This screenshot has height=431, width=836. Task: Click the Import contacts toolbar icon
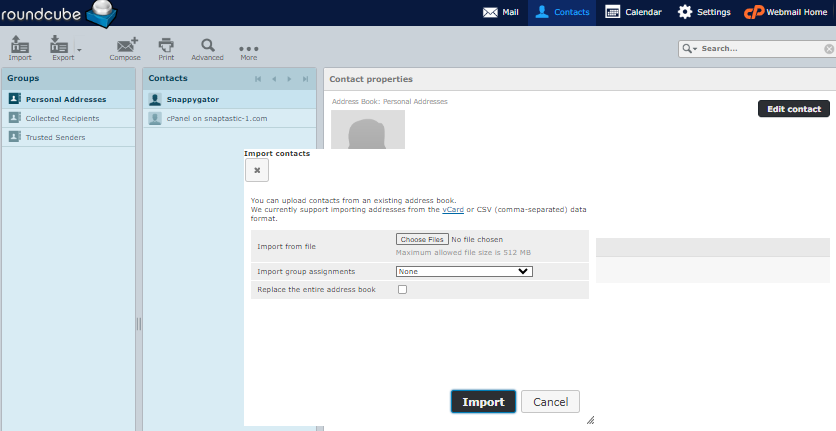pyautogui.click(x=20, y=48)
